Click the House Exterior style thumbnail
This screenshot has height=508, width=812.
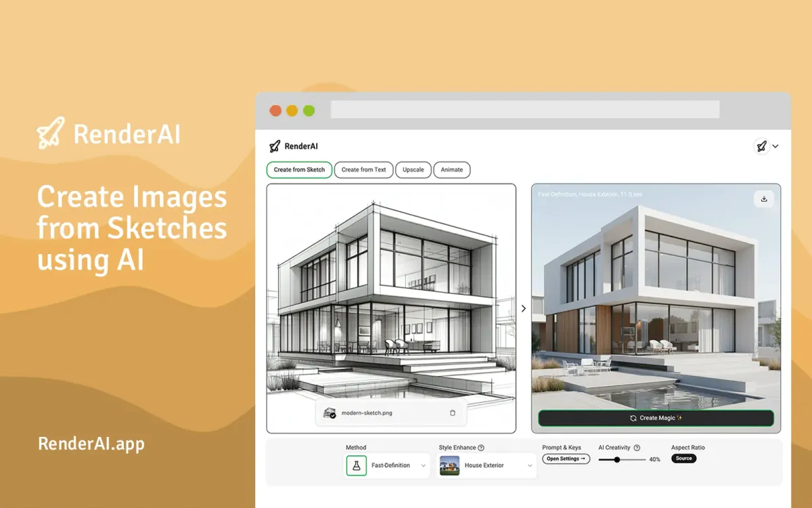449,465
